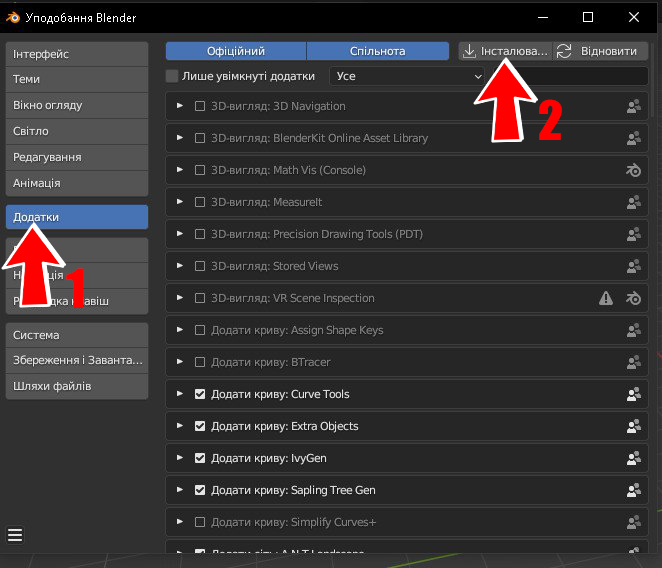Click community icon on Precision Drawing Tools row
Screen dimensions: 662x568
(634, 234)
